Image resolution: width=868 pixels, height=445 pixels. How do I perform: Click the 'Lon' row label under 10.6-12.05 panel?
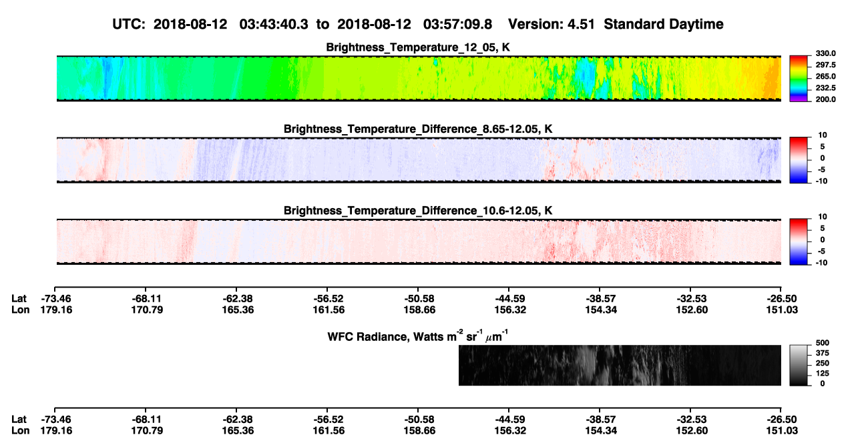20,310
